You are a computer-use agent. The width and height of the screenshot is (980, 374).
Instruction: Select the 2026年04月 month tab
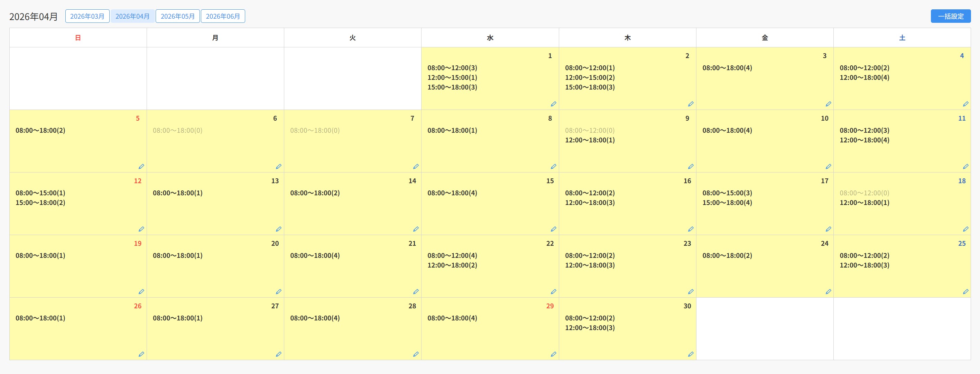pos(132,16)
